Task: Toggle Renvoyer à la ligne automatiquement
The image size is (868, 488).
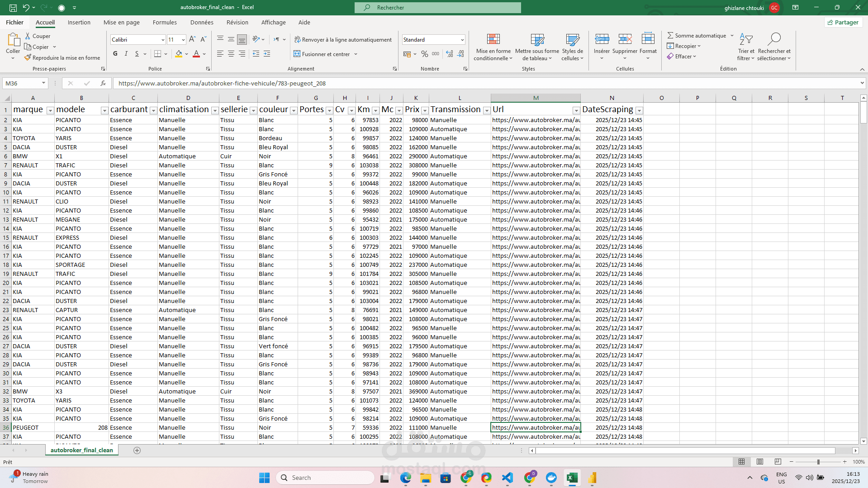Action: (343, 40)
